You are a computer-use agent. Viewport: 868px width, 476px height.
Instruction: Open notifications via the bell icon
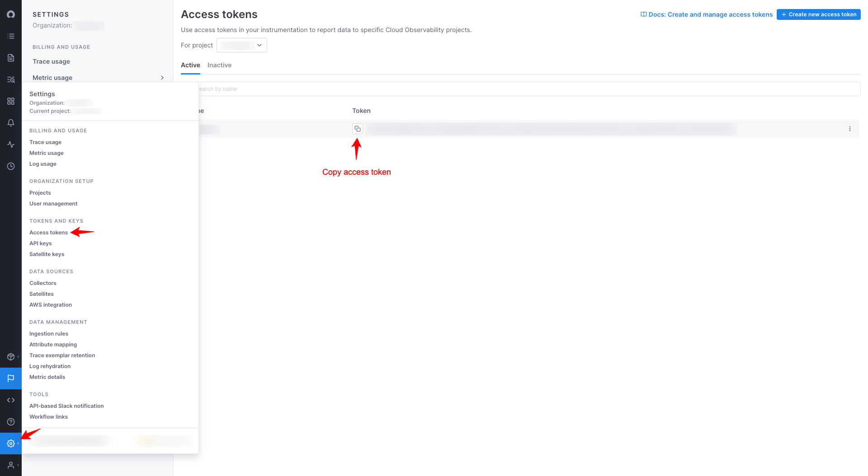[x=11, y=122]
